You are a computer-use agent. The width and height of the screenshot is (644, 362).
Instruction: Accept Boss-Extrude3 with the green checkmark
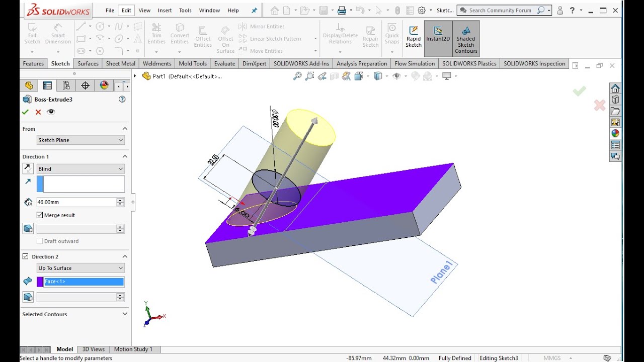point(25,112)
